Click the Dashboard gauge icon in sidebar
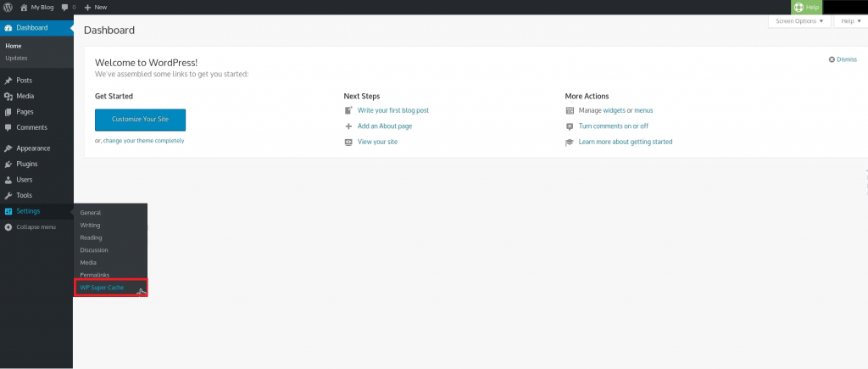The width and height of the screenshot is (868, 369). tap(8, 28)
